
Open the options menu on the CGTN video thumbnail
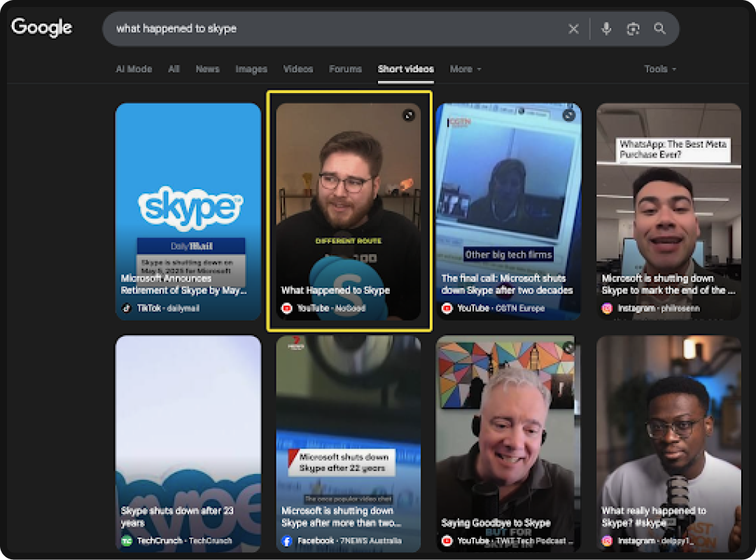tap(568, 115)
